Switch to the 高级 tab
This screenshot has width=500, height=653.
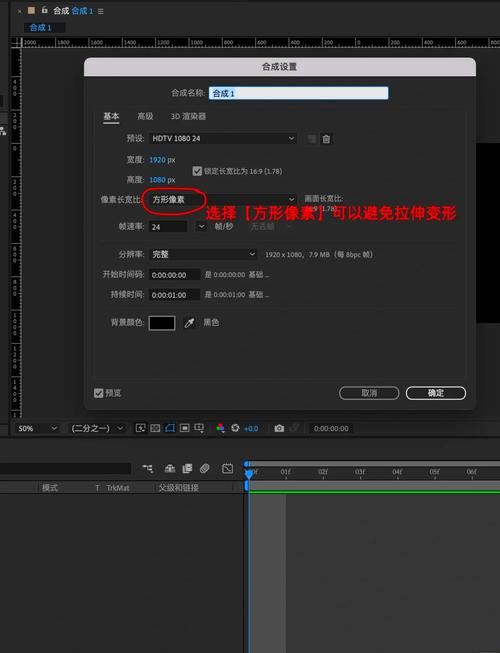(145, 116)
